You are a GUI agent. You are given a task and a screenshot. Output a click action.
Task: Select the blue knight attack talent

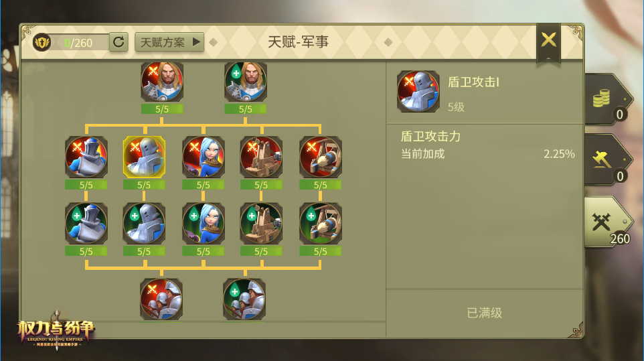86,157
